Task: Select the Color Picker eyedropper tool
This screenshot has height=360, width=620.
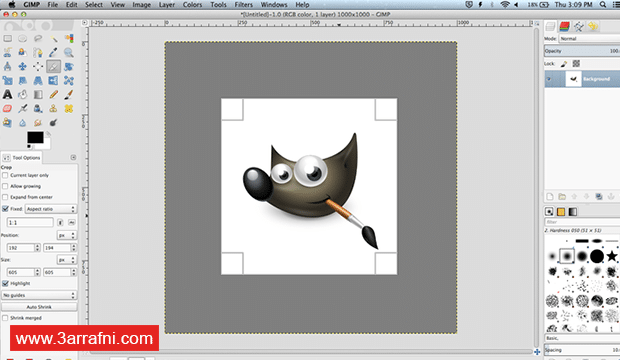Action: [53, 52]
